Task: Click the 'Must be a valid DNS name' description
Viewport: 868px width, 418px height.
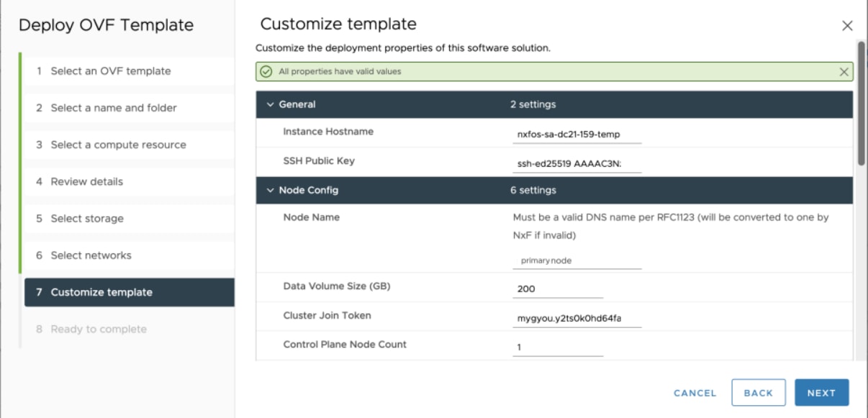Action: pos(671,226)
